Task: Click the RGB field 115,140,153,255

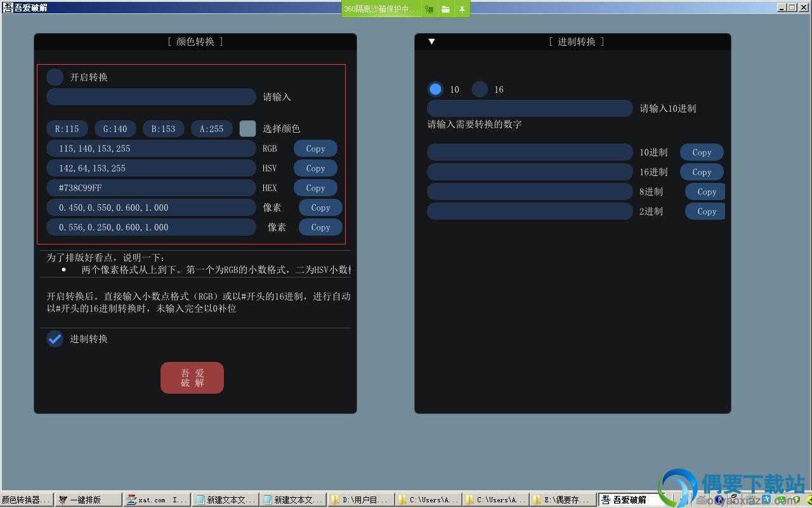Action: click(x=151, y=149)
